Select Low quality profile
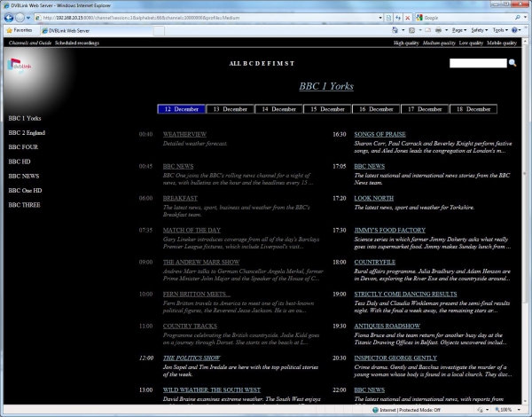The width and height of the screenshot is (532, 417). (471, 43)
